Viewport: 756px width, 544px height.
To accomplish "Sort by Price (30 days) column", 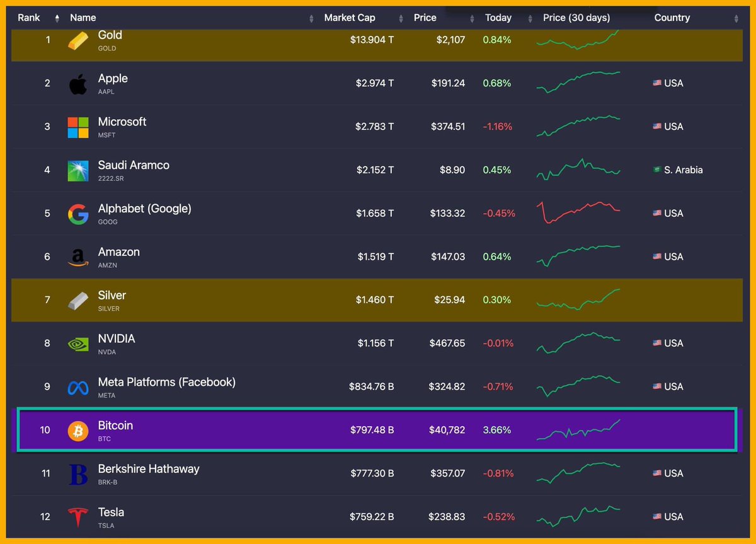I will pyautogui.click(x=576, y=18).
